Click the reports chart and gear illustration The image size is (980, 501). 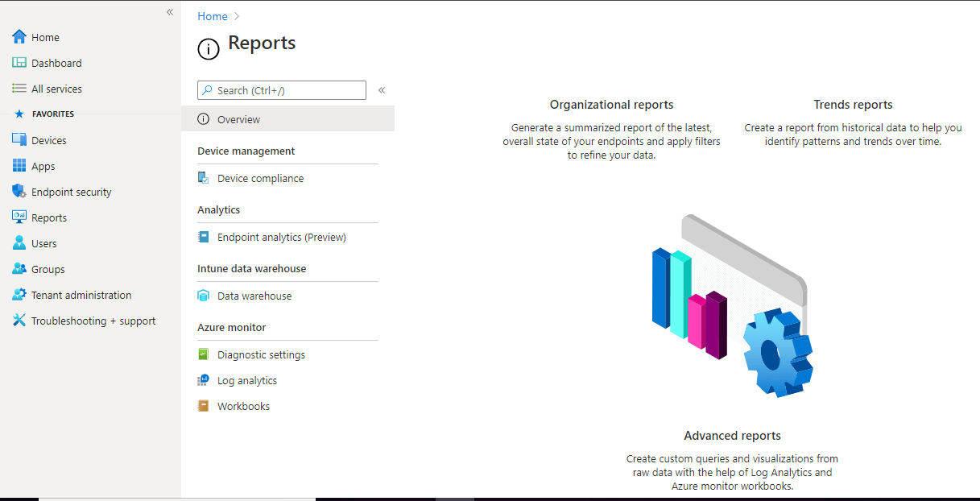click(731, 305)
